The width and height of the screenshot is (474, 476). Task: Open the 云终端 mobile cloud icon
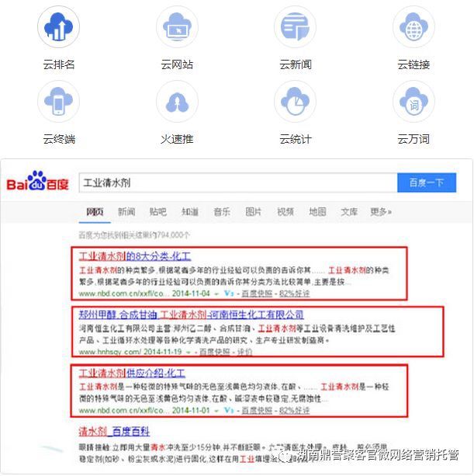(x=58, y=102)
